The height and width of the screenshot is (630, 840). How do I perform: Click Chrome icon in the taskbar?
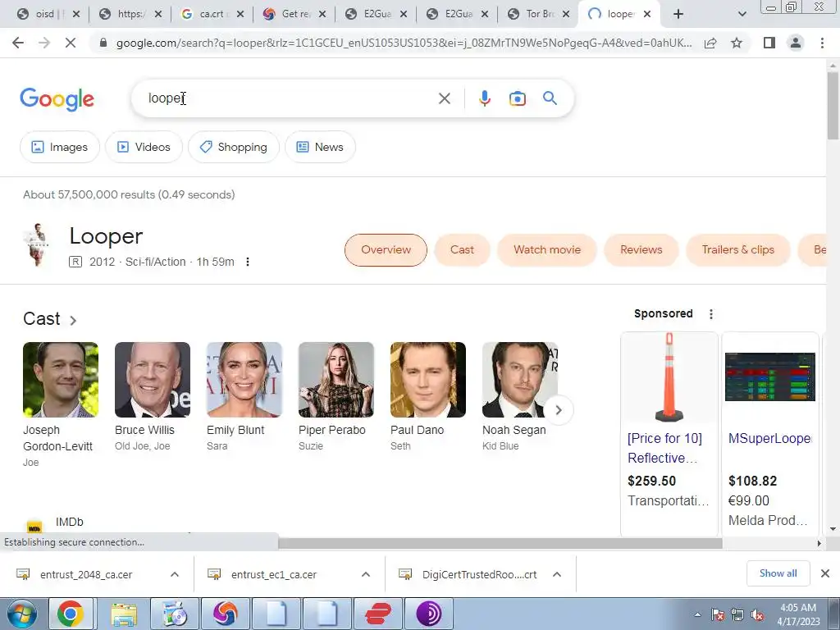[x=71, y=614]
